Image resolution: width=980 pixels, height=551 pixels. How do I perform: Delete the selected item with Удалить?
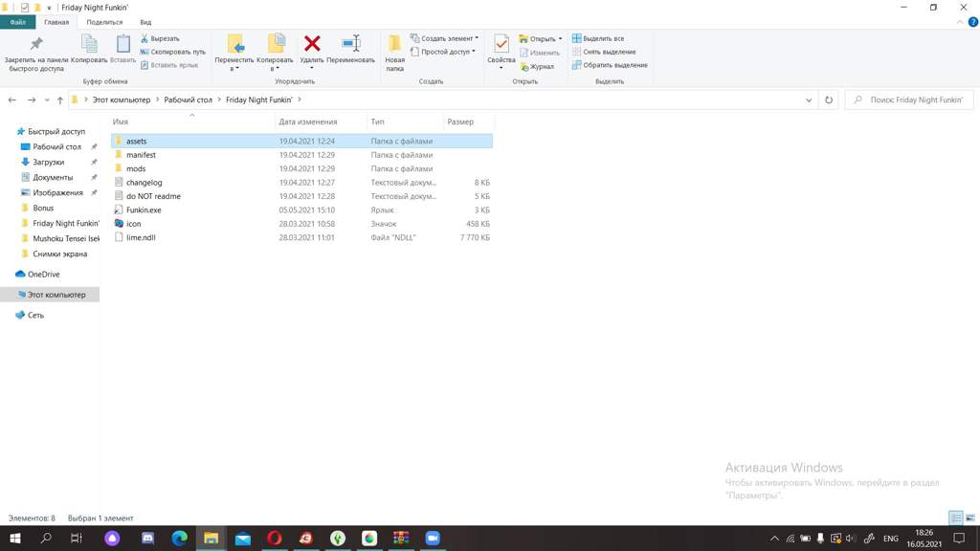point(312,49)
